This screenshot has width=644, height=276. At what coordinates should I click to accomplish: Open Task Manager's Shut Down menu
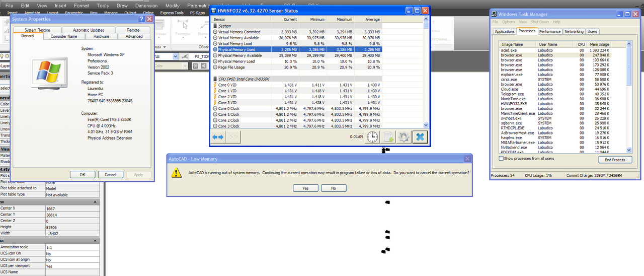pyautogui.click(x=540, y=22)
